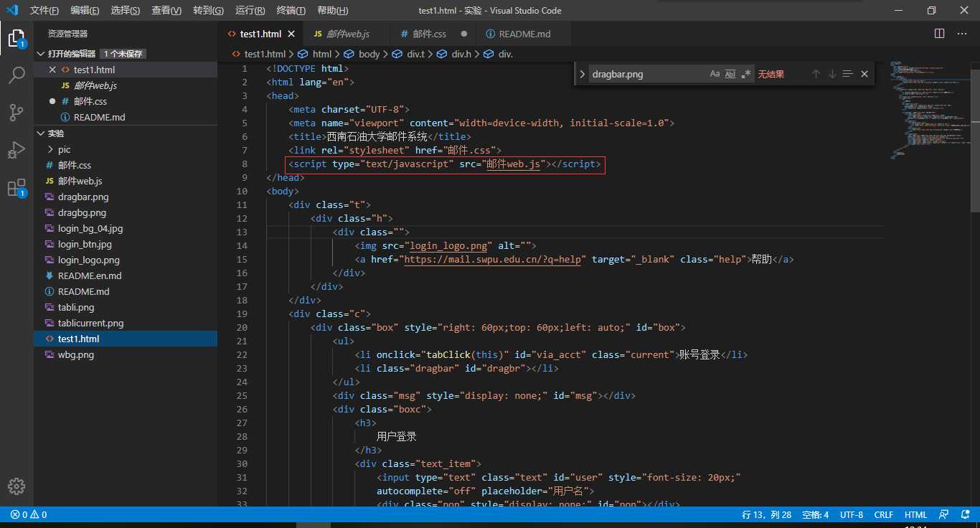Go to next match in find widget

pos(832,74)
